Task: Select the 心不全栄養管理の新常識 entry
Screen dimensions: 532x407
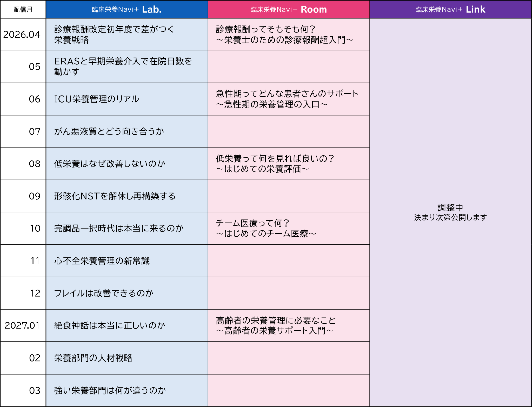Action: 102,261
